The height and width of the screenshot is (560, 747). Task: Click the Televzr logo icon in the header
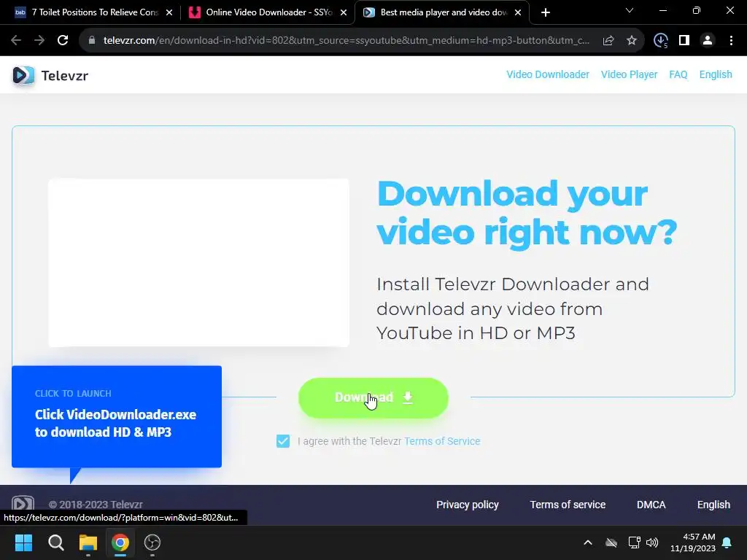(23, 75)
